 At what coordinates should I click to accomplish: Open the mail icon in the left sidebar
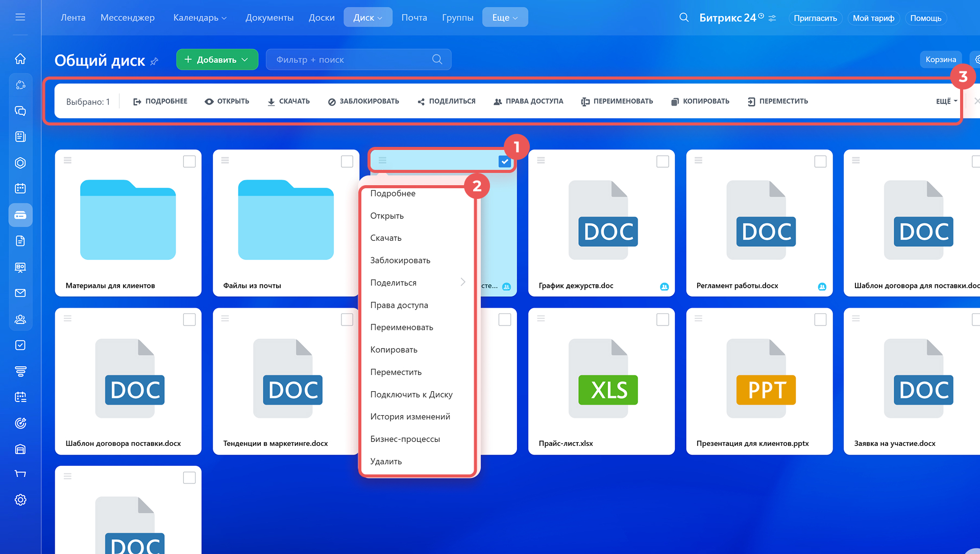pos(20,293)
